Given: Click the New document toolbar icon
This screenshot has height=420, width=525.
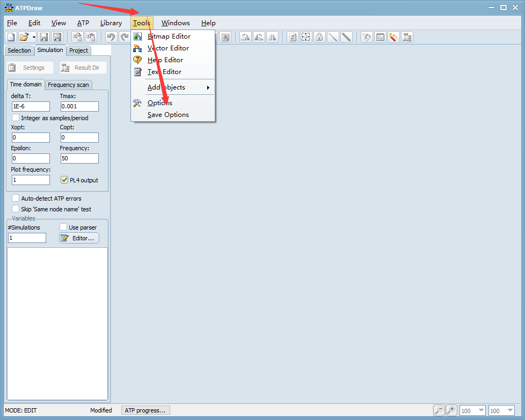Looking at the screenshot, I should point(11,37).
